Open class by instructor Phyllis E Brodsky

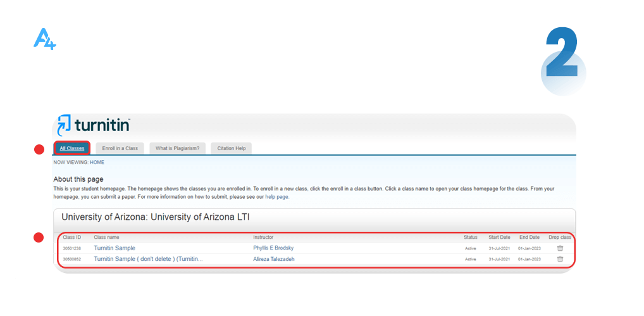pyautogui.click(x=114, y=248)
